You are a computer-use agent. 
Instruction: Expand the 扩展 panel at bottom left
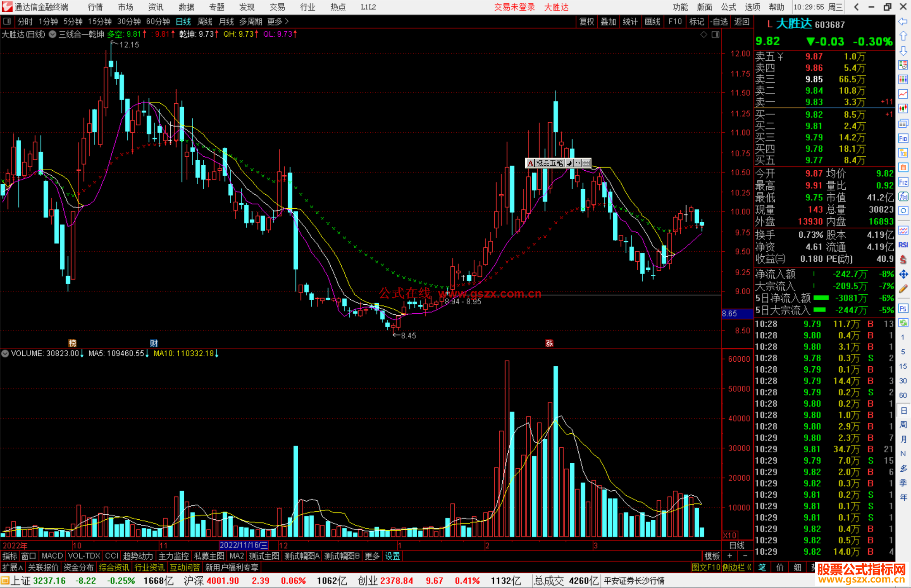[x=13, y=567]
